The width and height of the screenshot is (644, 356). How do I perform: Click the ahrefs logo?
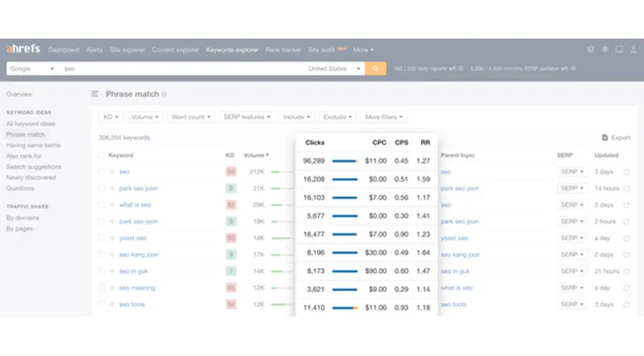point(23,49)
